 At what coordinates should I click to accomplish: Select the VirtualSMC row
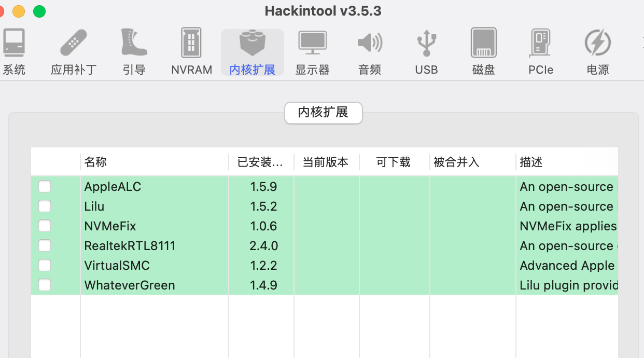point(325,266)
